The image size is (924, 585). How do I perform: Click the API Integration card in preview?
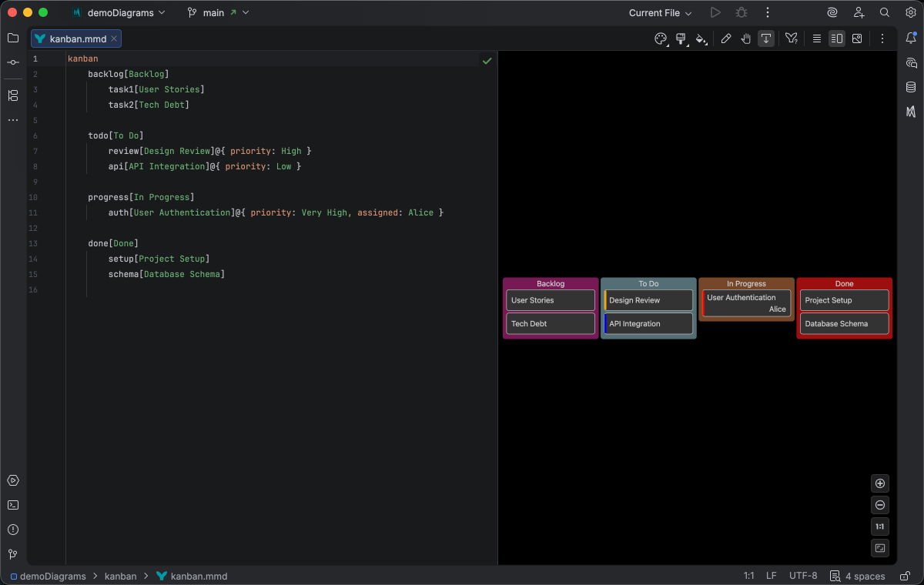click(648, 323)
